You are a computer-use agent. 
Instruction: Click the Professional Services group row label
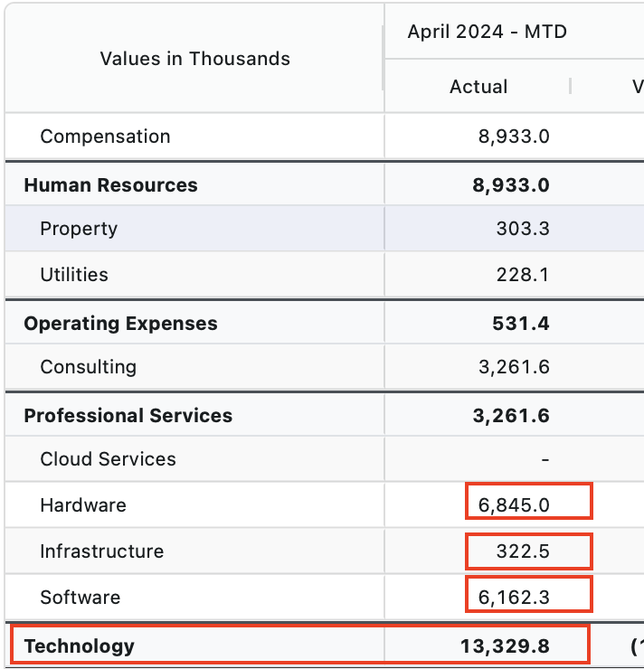[x=128, y=416]
